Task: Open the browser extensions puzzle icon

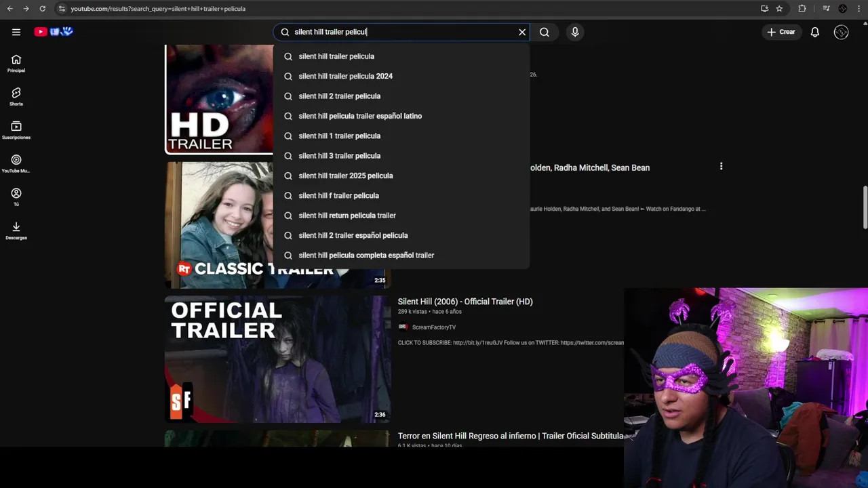Action: click(802, 9)
